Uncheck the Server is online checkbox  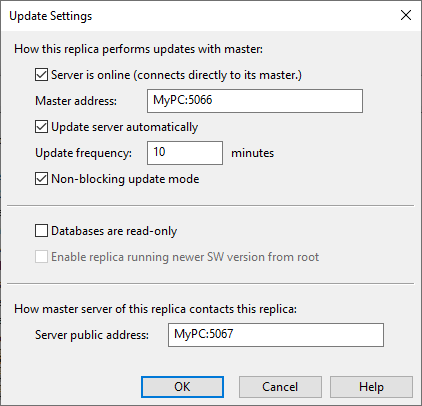(x=41, y=75)
